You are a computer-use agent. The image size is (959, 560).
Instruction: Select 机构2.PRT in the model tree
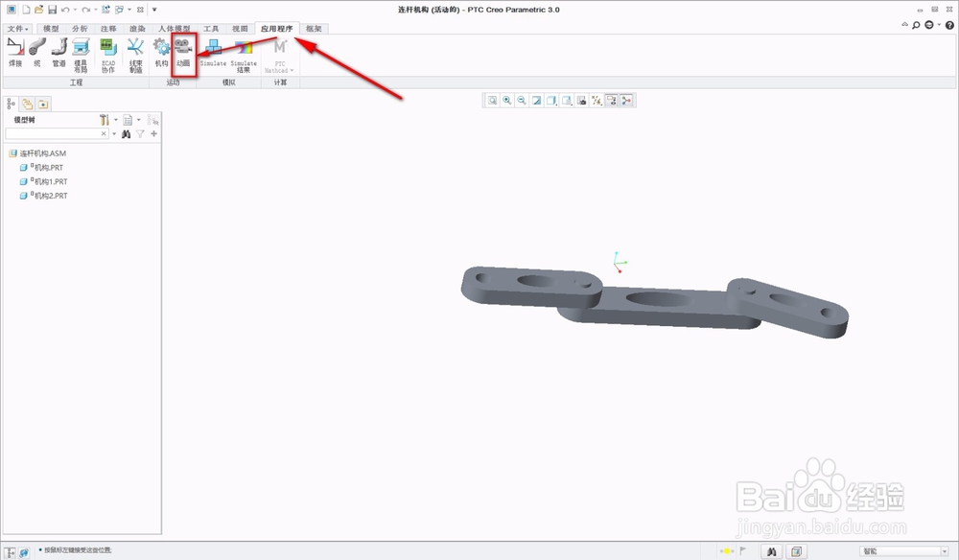pyautogui.click(x=43, y=196)
